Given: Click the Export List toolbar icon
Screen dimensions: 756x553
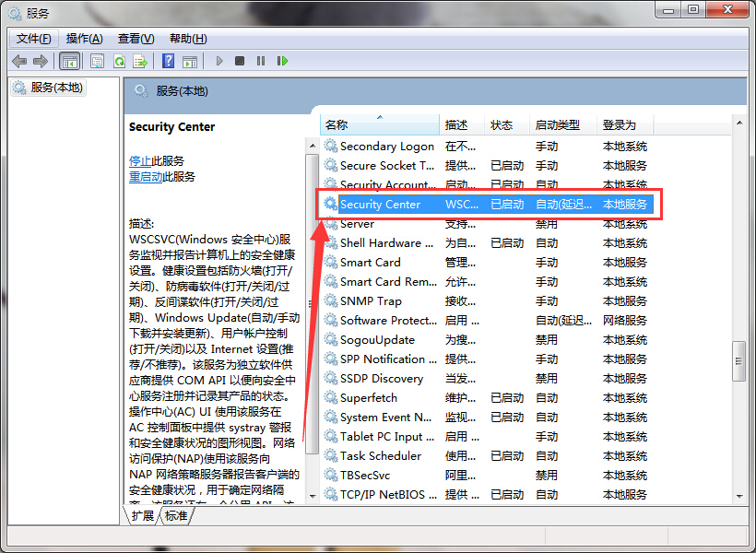Looking at the screenshot, I should pyautogui.click(x=140, y=61).
